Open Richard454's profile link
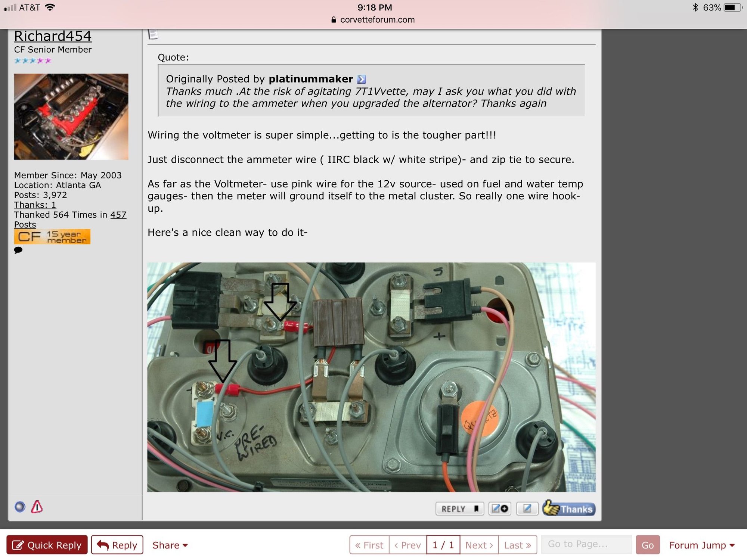Viewport: 747px width, 560px height. (x=53, y=36)
